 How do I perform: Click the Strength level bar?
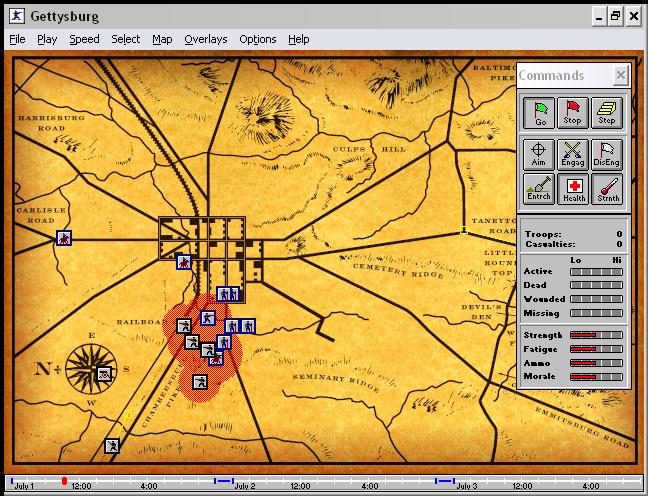tap(596, 335)
